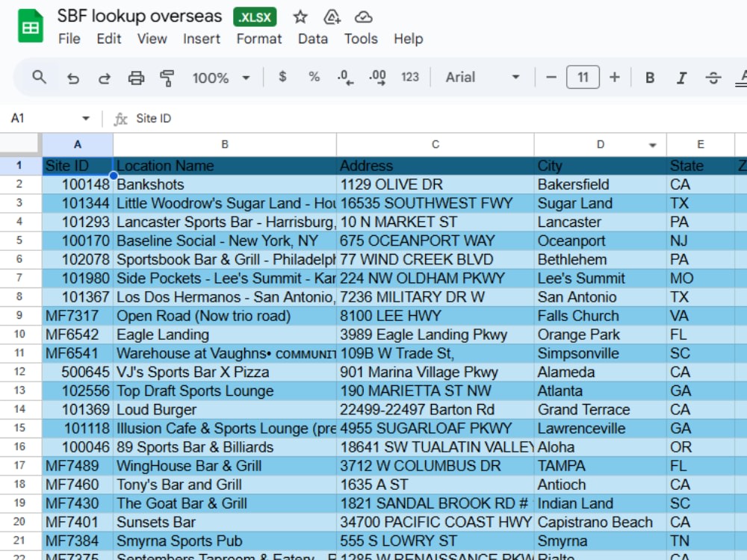Select the City header cell
The image size is (747, 560).
601,166
